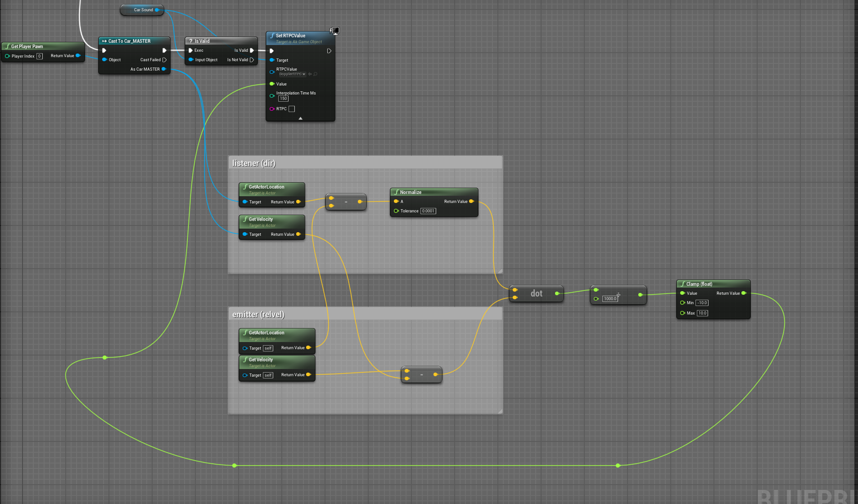The image size is (858, 504).
Task: Select the listener (dir) comment title
Action: pos(253,163)
